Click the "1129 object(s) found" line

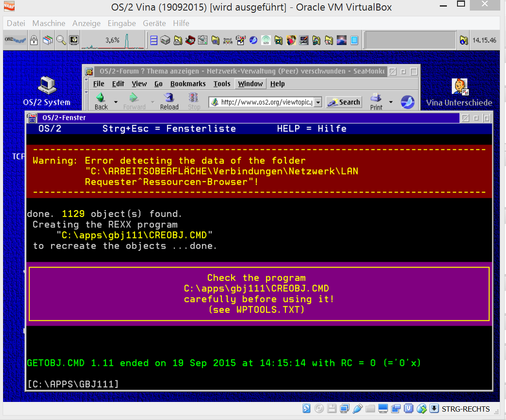105,214
